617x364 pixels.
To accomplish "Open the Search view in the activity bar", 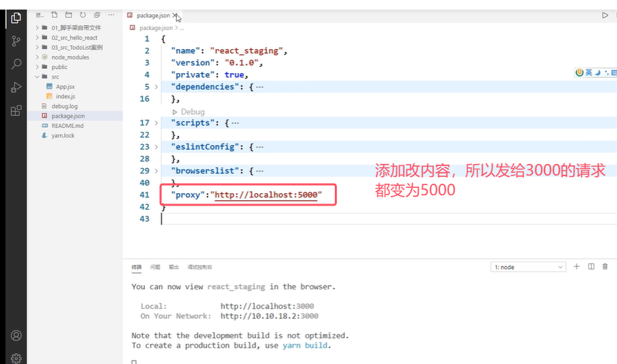I will pos(16,64).
